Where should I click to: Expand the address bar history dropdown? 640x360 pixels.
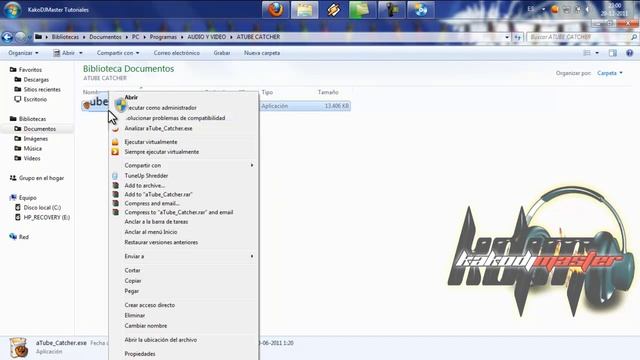(507, 37)
